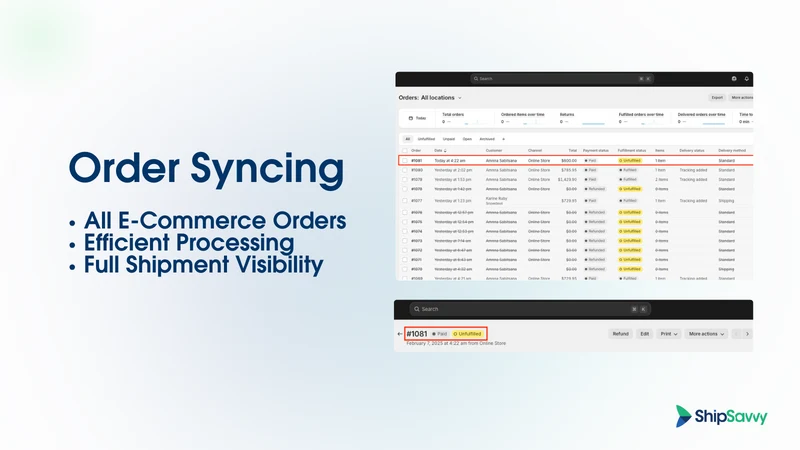Check the box for order #1080
Image resolution: width=800 pixels, height=450 pixels.
405,170
